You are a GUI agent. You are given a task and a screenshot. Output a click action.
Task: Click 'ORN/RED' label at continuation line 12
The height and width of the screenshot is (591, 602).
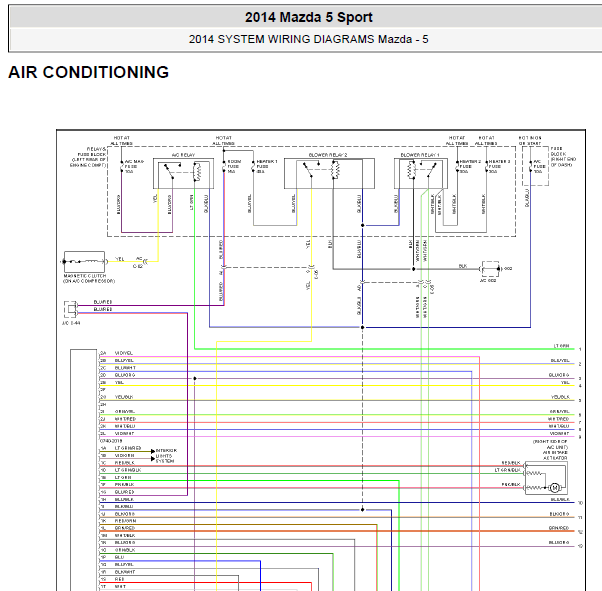[x=559, y=528]
